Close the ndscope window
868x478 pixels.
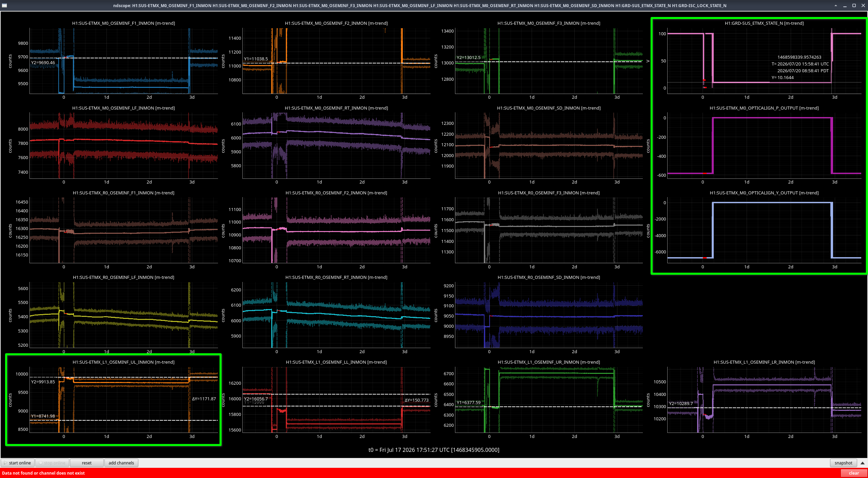[x=863, y=5]
